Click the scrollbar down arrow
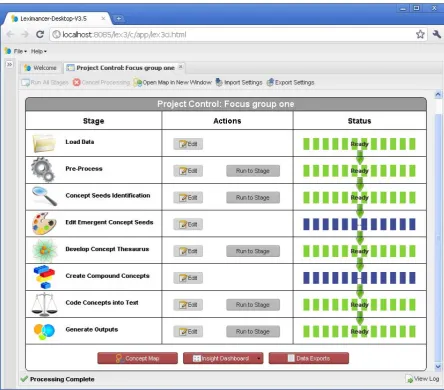 [438, 366]
